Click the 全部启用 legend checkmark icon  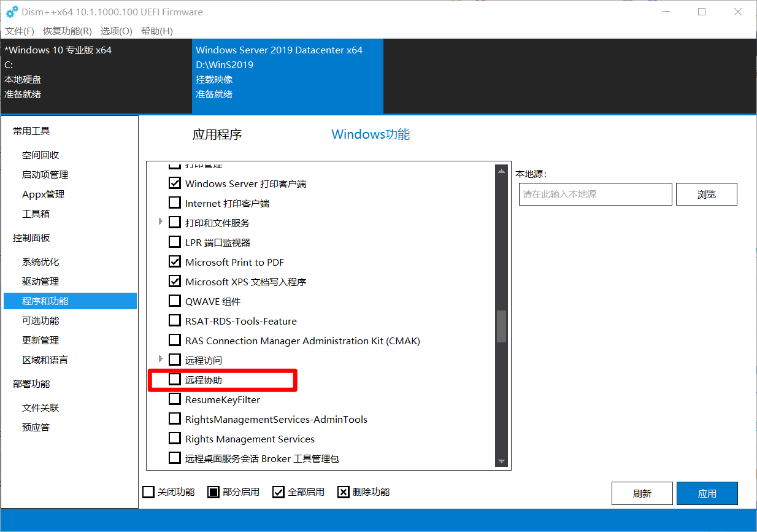pyautogui.click(x=279, y=492)
